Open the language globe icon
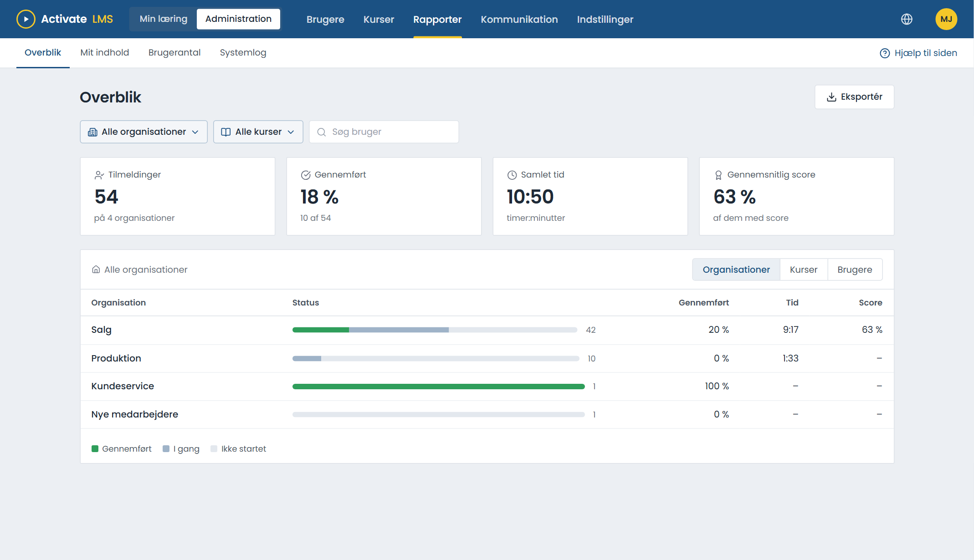Image resolution: width=974 pixels, height=560 pixels. [907, 19]
